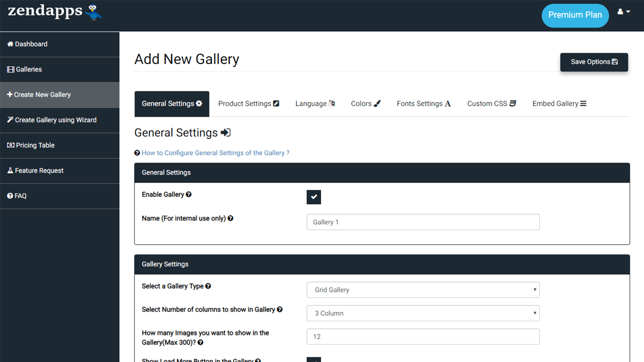Open the FAQ sidebar item

tap(60, 196)
